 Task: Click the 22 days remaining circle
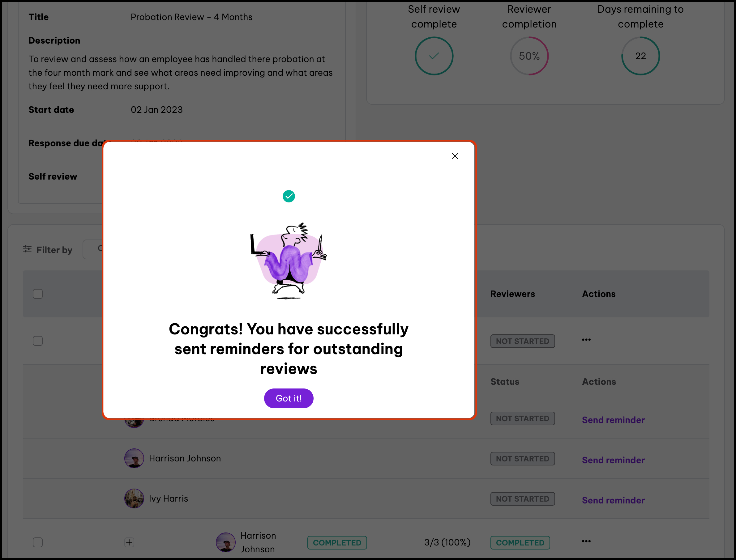pos(640,56)
